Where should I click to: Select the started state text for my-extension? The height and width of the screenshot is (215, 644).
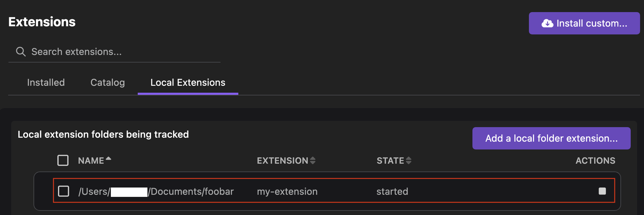[x=392, y=191]
